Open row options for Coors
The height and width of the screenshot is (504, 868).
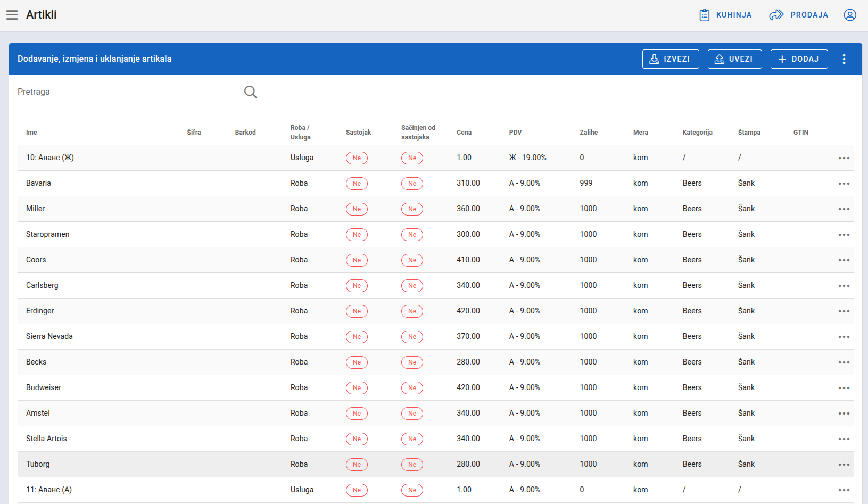pyautogui.click(x=844, y=260)
